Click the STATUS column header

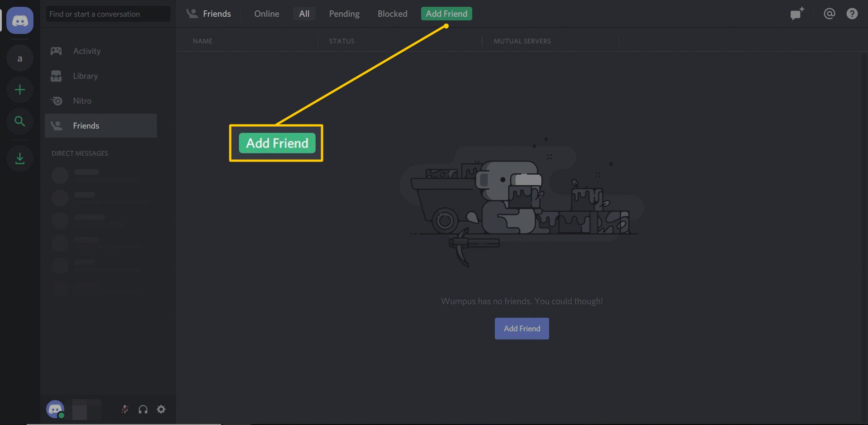click(342, 41)
